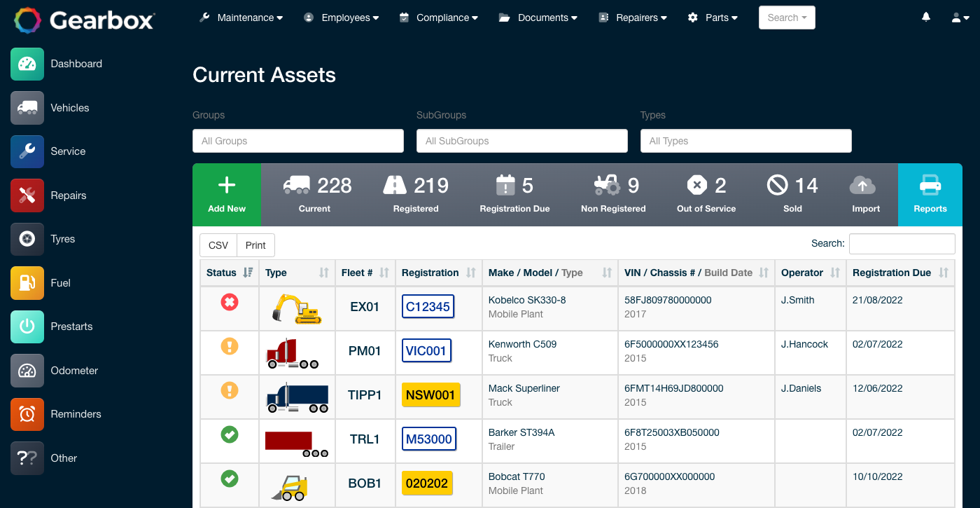The width and height of the screenshot is (980, 508).
Task: Open Reminders in the sidebar
Action: point(76,414)
